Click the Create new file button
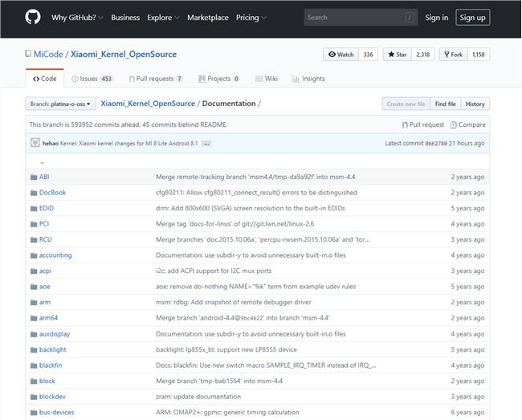 point(406,104)
